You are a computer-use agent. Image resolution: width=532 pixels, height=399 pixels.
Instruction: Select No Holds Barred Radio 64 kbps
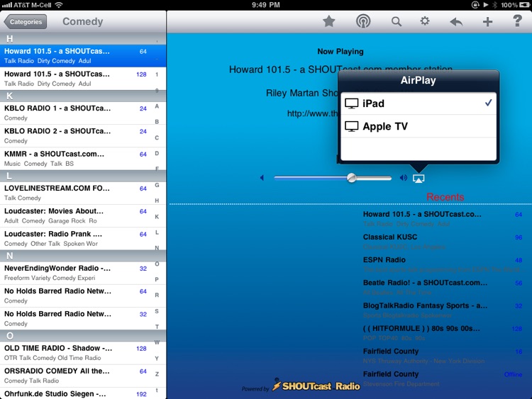coord(77,296)
